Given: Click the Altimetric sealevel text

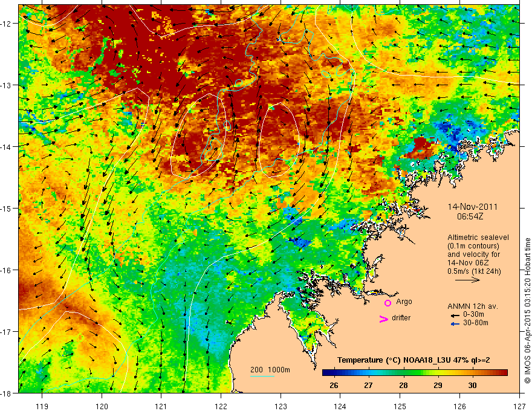Looking at the screenshot, I should click(x=478, y=238).
